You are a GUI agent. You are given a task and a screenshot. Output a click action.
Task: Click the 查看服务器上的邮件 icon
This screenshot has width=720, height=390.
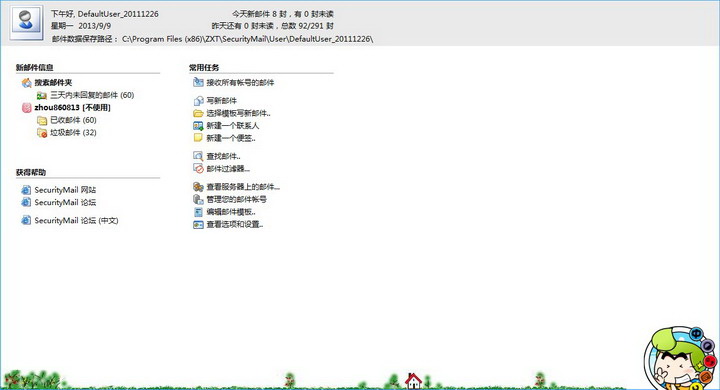point(198,187)
